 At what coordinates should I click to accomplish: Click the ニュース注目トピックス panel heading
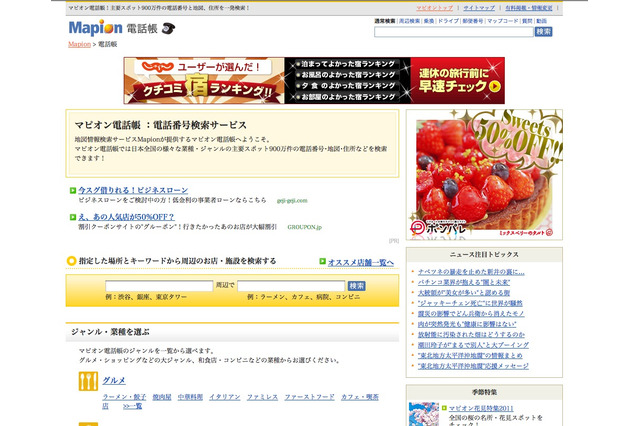[x=484, y=255]
